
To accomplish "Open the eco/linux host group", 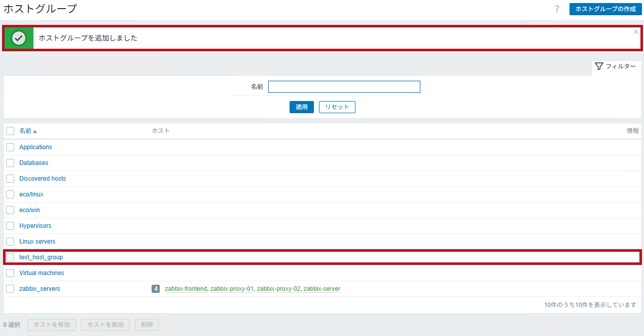I will pyautogui.click(x=31, y=194).
